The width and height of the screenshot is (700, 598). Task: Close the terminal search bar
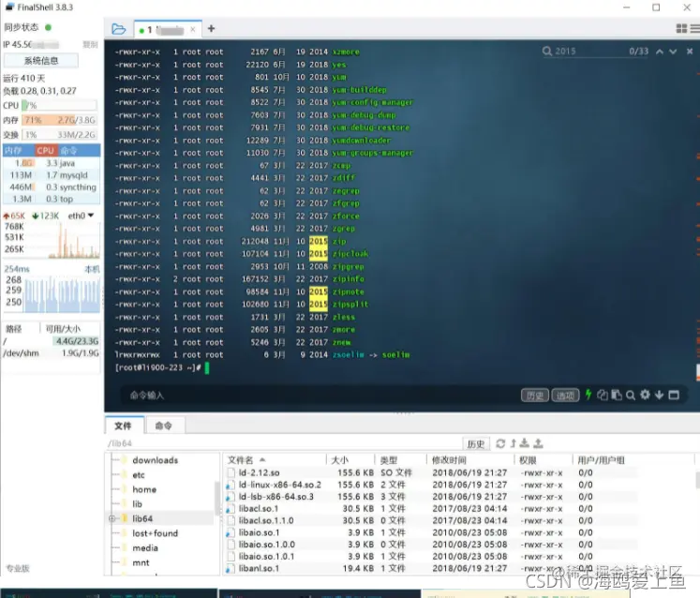pyautogui.click(x=690, y=52)
